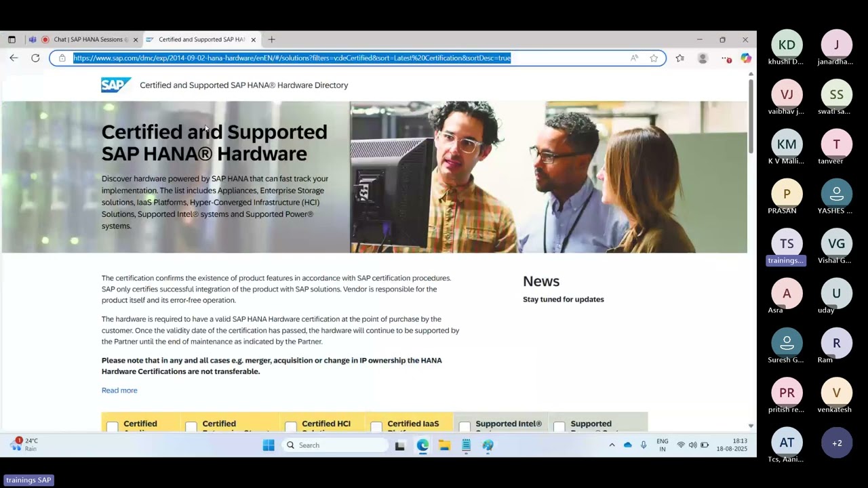Open Read Aloud icon in the address bar

click(634, 58)
